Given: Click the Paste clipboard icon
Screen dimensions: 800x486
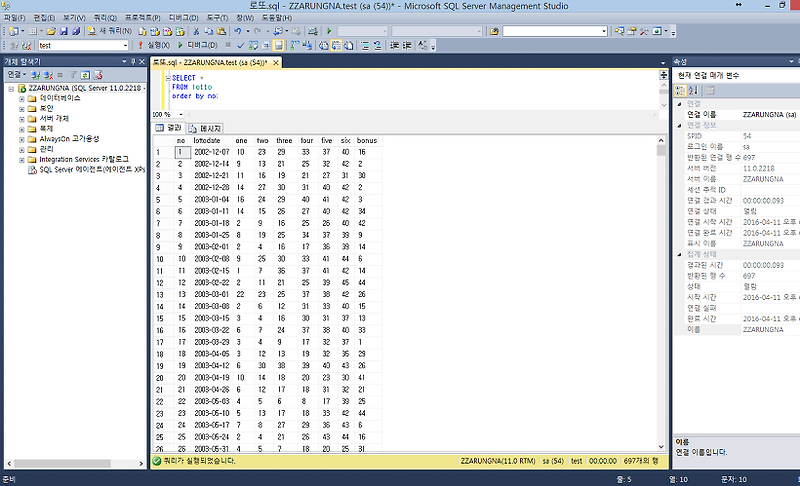Looking at the screenshot, I should pos(221,31).
